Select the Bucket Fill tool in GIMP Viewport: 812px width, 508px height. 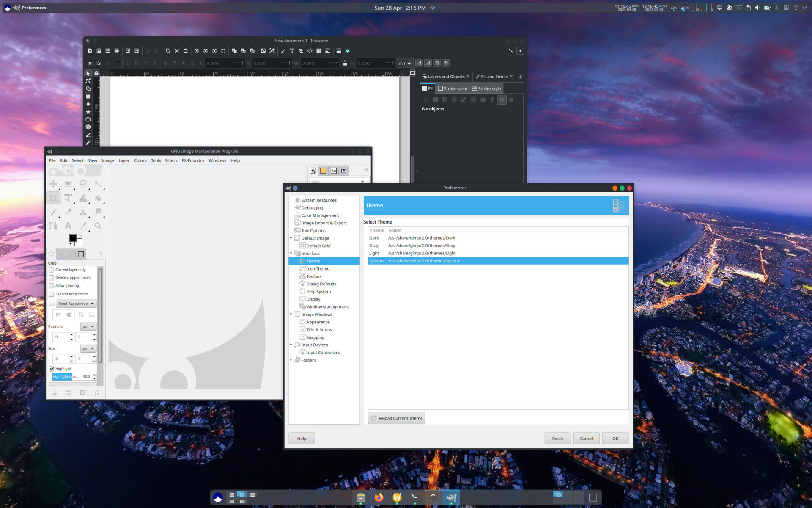[98, 198]
